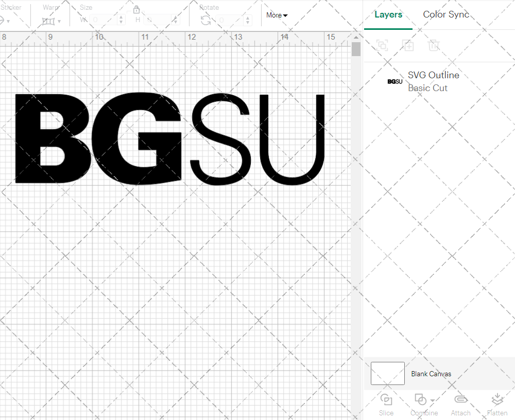Screen dimensions: 515x420
Task: Switch to the Color Sync tab
Action: pos(446,14)
